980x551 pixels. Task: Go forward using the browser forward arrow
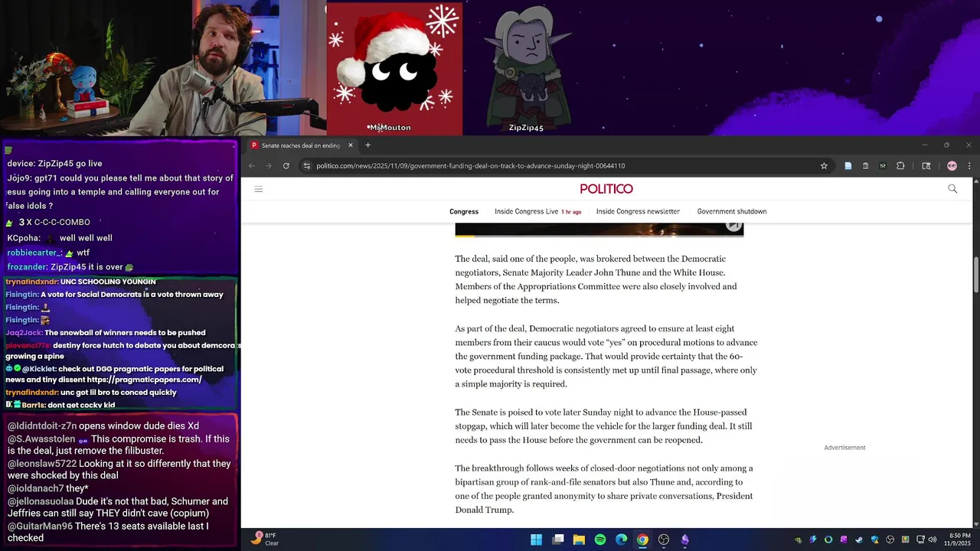[x=269, y=165]
